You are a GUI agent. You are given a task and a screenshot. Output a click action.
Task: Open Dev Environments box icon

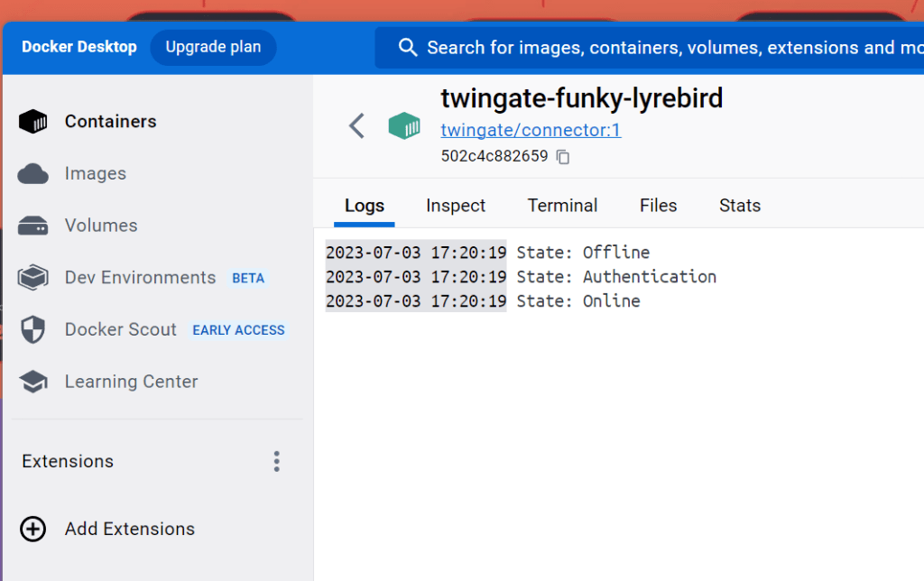coord(33,278)
